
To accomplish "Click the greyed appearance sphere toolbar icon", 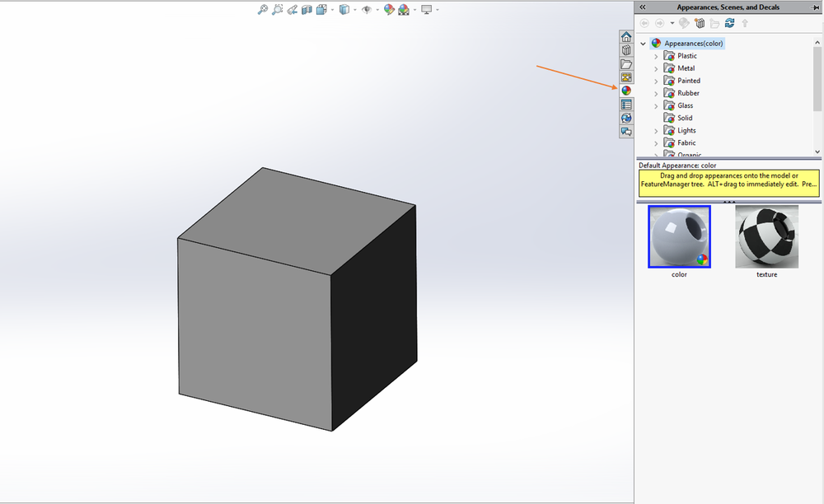I will pos(684,23).
